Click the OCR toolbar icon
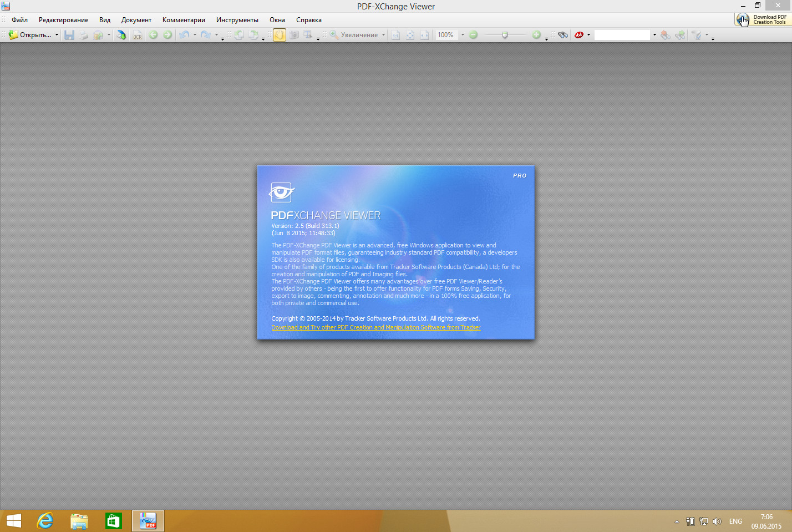The image size is (792, 532). (x=137, y=35)
